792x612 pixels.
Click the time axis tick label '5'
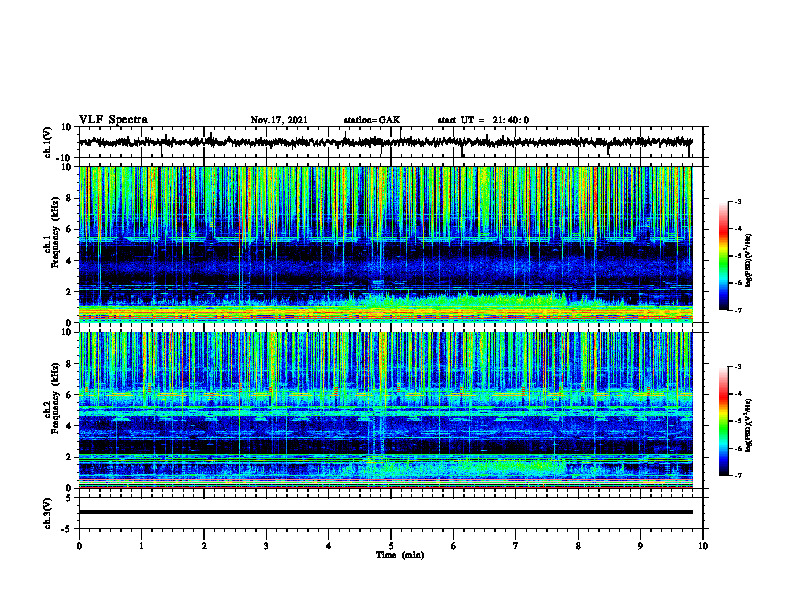pos(391,546)
